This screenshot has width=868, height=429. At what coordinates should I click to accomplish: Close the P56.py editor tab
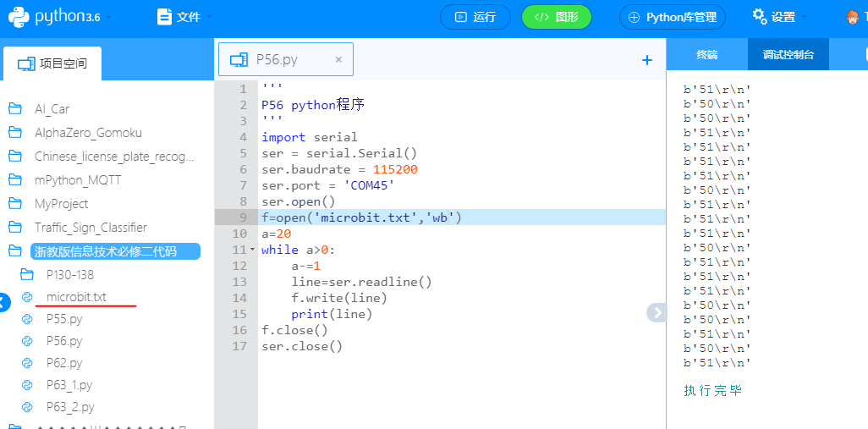[338, 60]
